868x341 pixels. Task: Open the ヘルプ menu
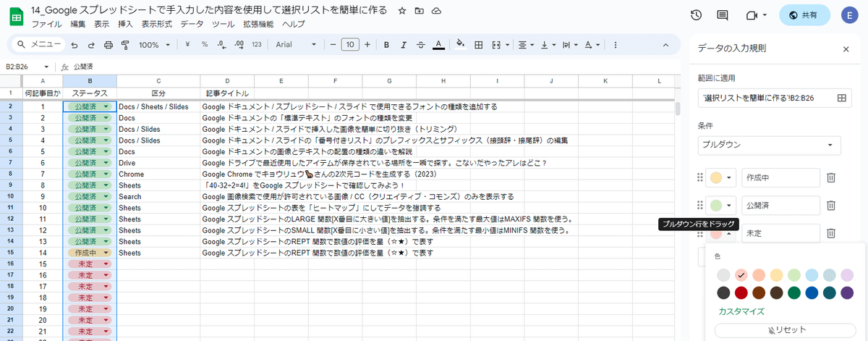click(x=294, y=24)
